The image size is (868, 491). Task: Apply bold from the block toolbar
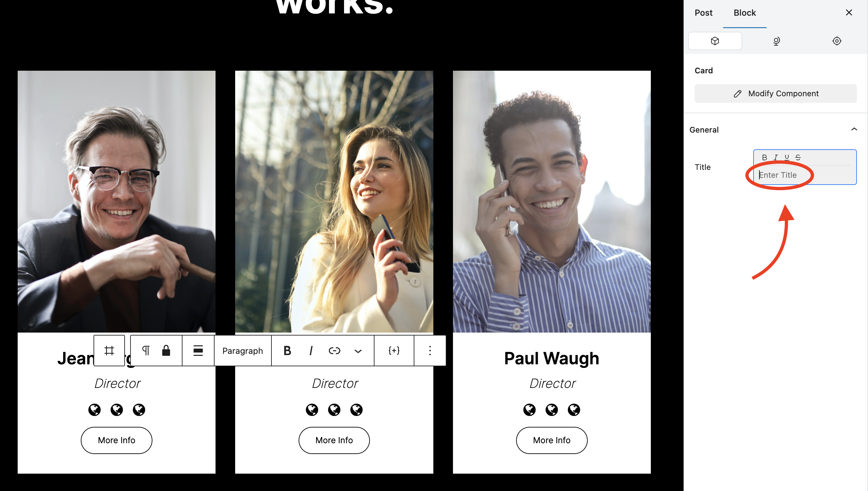[x=287, y=351]
